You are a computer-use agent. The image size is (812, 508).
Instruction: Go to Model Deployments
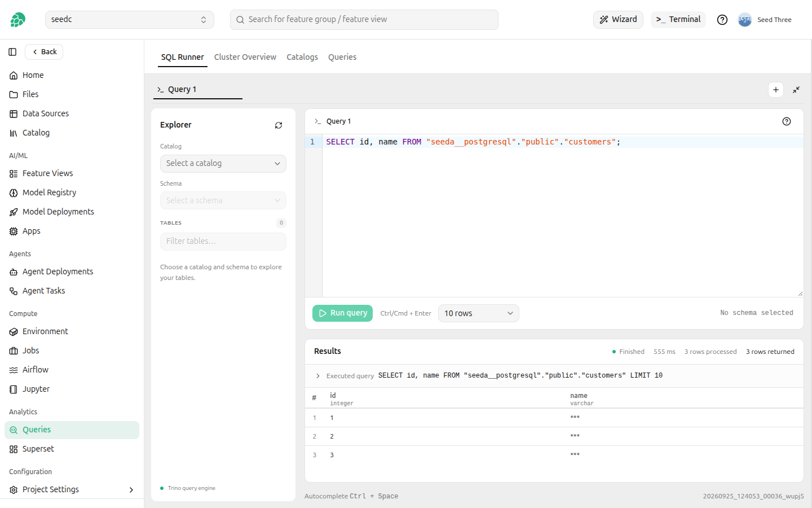[x=72, y=212]
